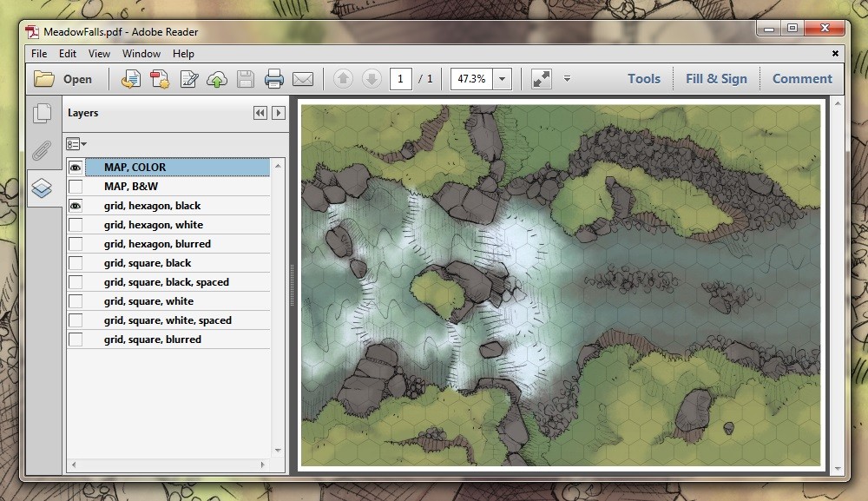Click the Sign document pen icon
This screenshot has height=501, width=868.
[188, 79]
